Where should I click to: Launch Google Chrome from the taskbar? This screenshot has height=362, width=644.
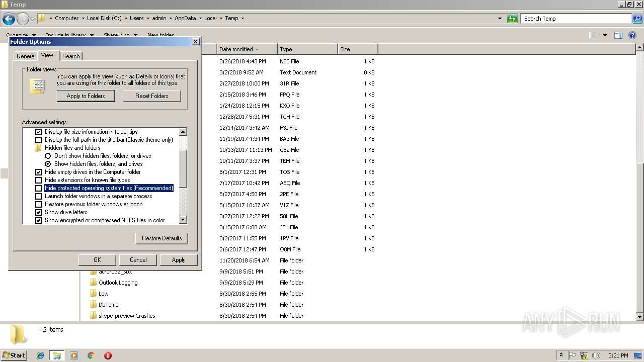91,355
